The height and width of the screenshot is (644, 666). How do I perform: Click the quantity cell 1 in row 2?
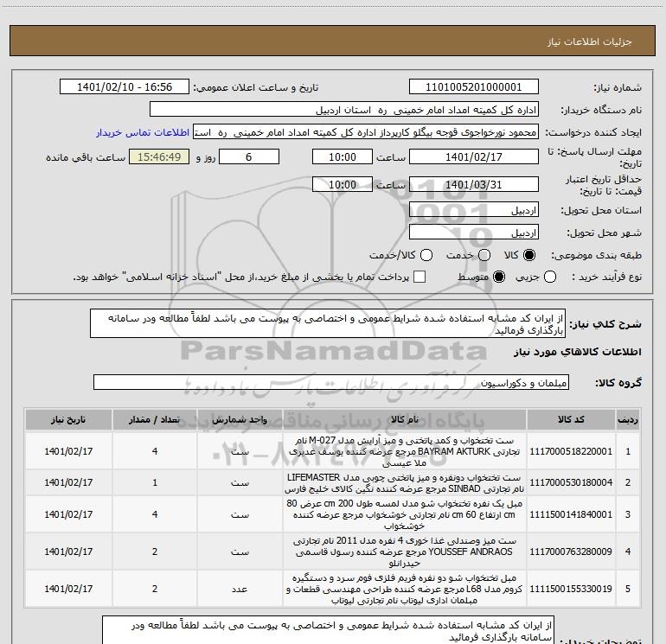click(155, 482)
